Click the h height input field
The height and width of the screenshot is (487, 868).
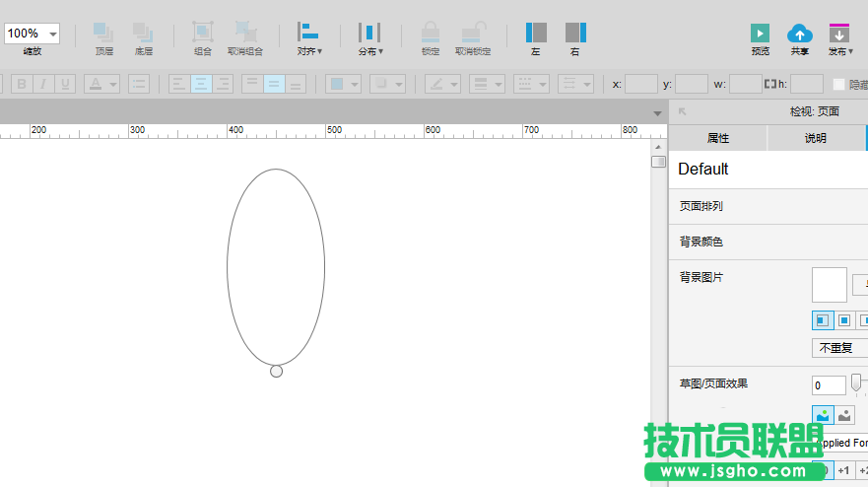pyautogui.click(x=807, y=84)
